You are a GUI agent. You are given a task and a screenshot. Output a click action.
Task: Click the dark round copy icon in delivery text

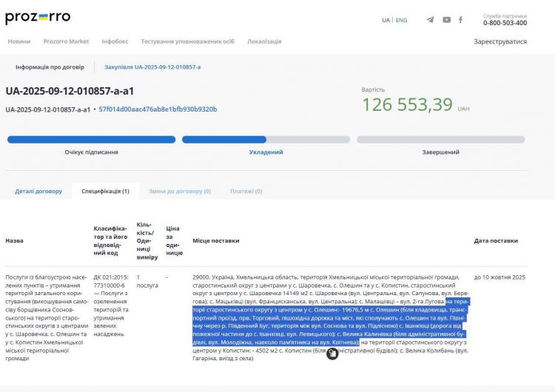pos(332,354)
